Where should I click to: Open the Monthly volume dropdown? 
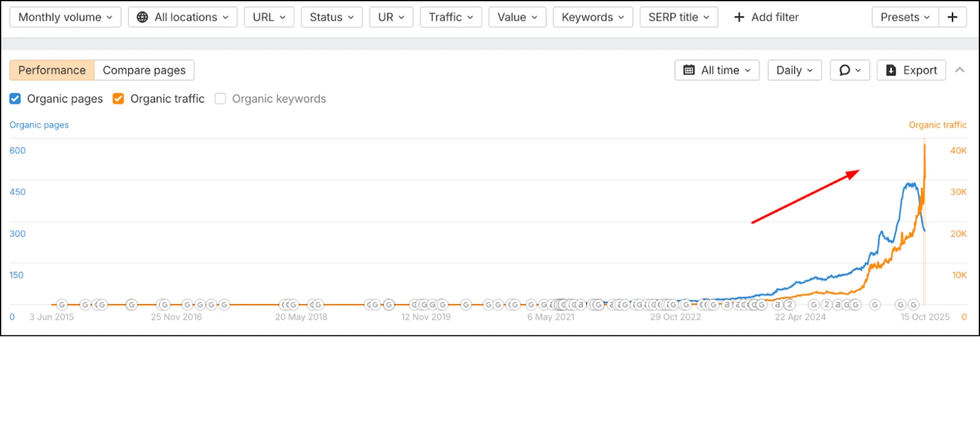pos(65,17)
